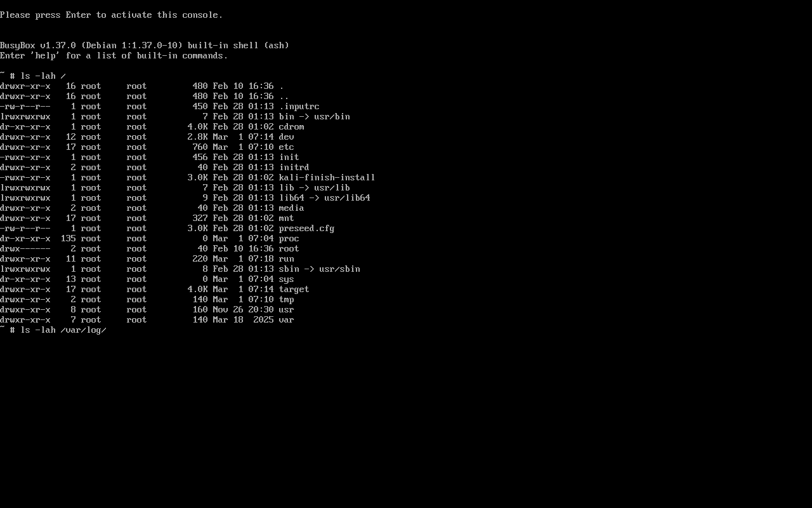The height and width of the screenshot is (508, 812).
Task: Click the kali-finish-install filename in listing
Action: [x=327, y=178]
